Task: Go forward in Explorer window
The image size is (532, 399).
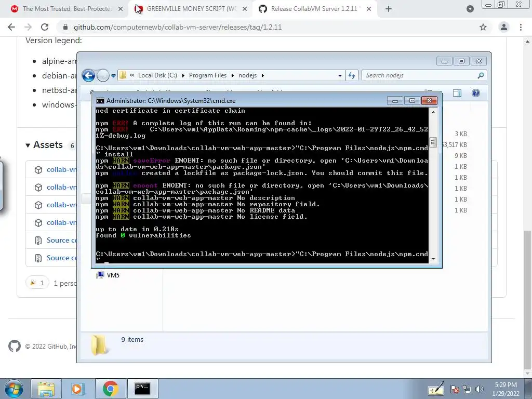Action: [103, 75]
